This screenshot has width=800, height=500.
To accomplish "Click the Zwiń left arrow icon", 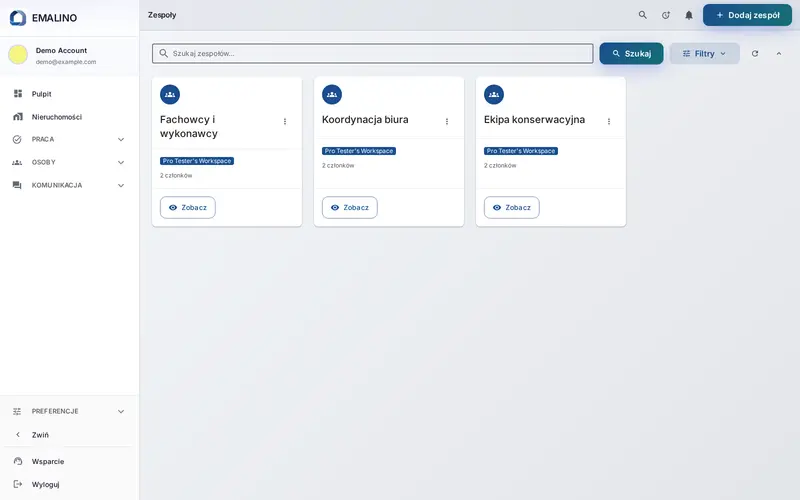I will pos(18,435).
